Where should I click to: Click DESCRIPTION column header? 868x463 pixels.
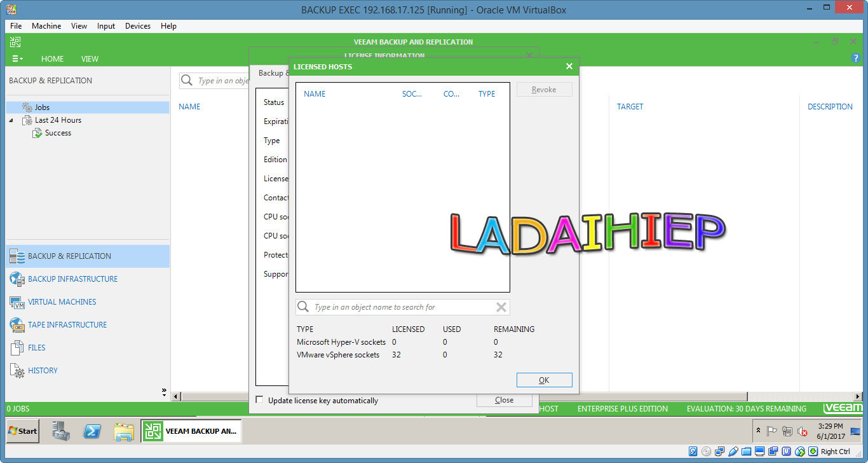pyautogui.click(x=830, y=107)
